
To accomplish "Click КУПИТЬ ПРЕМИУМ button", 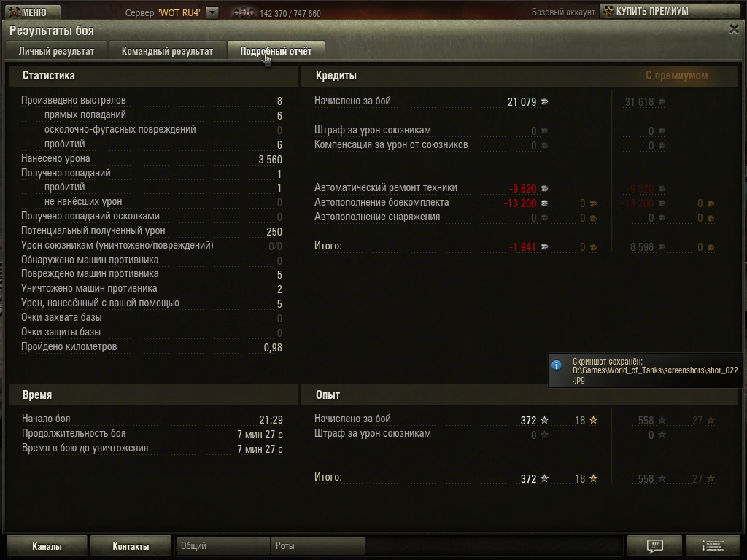I will (670, 11).
